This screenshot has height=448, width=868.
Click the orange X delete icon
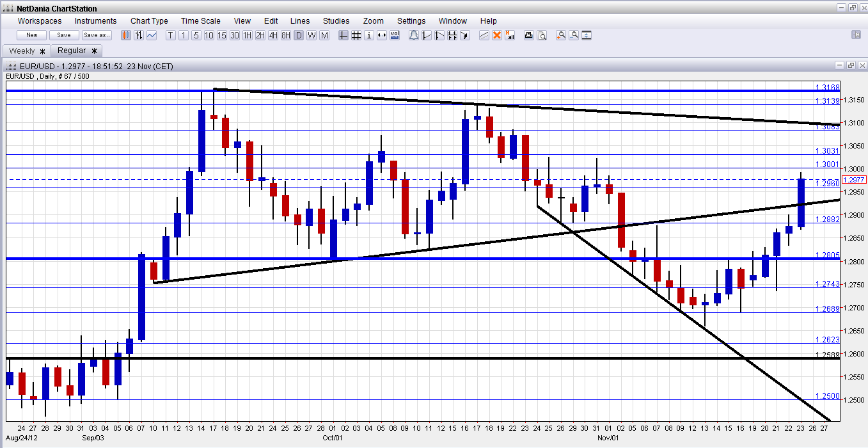[497, 35]
